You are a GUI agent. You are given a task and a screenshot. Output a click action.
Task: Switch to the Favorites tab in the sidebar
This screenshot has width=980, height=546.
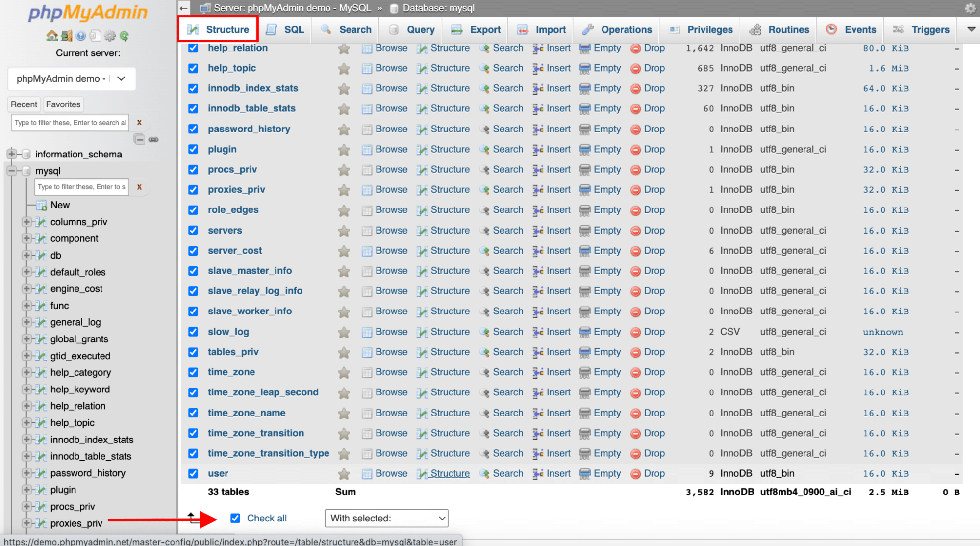[63, 104]
